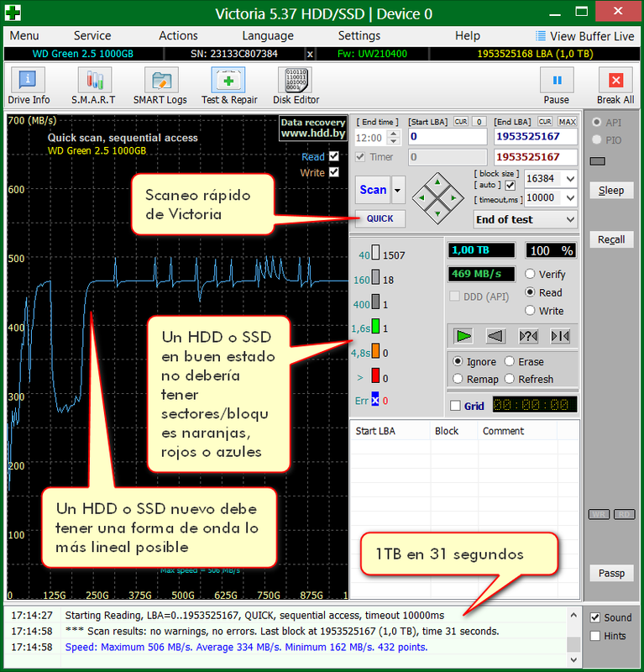Click the QUICK scan button
Viewport: 644px width, 672px height.
click(x=380, y=218)
